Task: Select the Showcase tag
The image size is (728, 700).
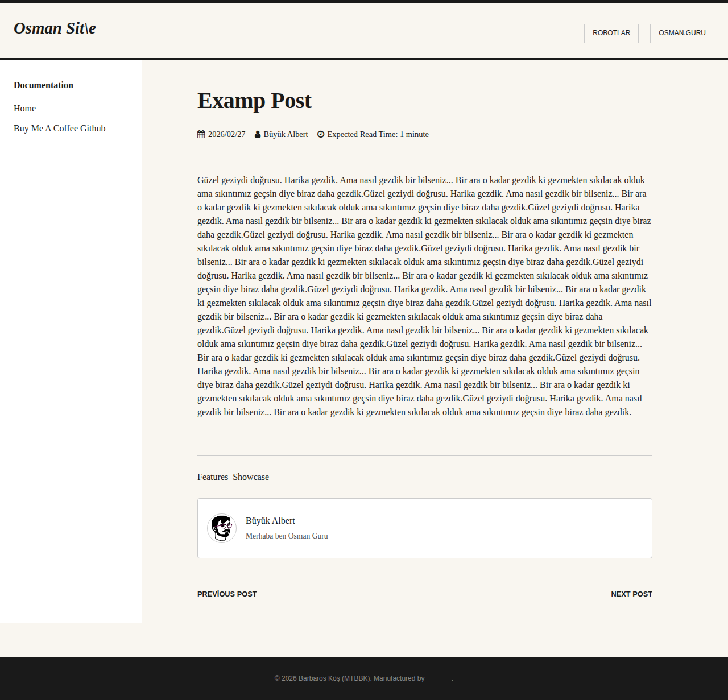Action: tap(251, 477)
